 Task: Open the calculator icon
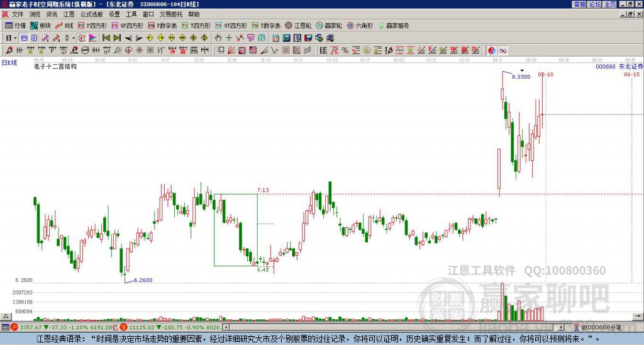point(286,38)
